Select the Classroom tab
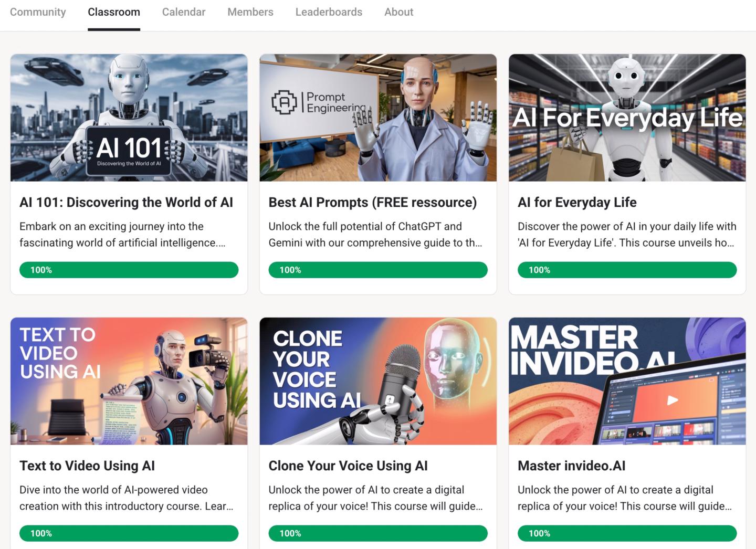756x549 pixels. [x=114, y=12]
